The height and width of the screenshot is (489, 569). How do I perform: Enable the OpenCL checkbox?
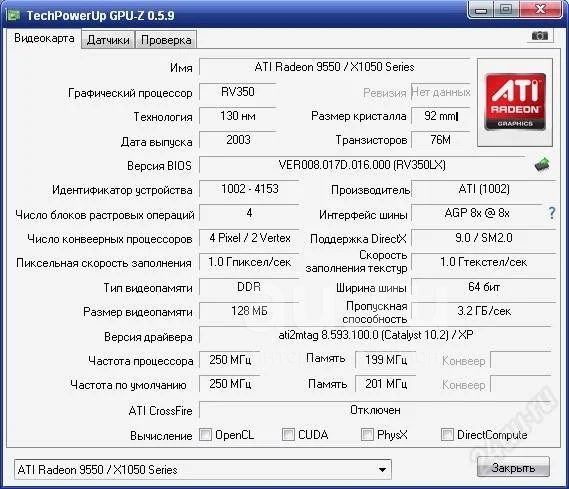[205, 435]
